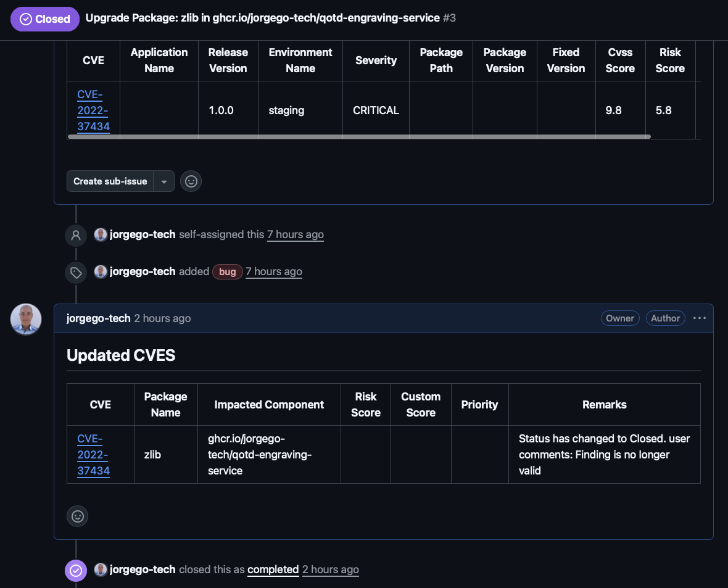This screenshot has height=588, width=728.
Task: Open the three-dot menu on the comment header
Action: [699, 318]
